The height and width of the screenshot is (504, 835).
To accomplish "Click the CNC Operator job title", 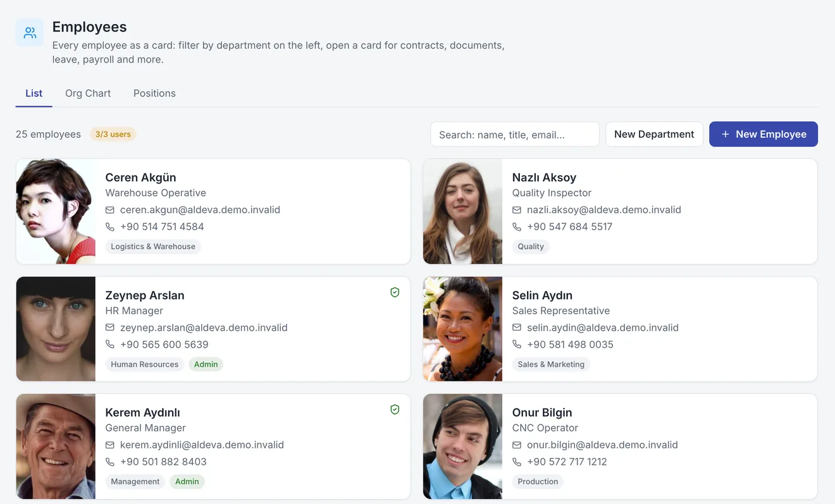I will coord(545,428).
